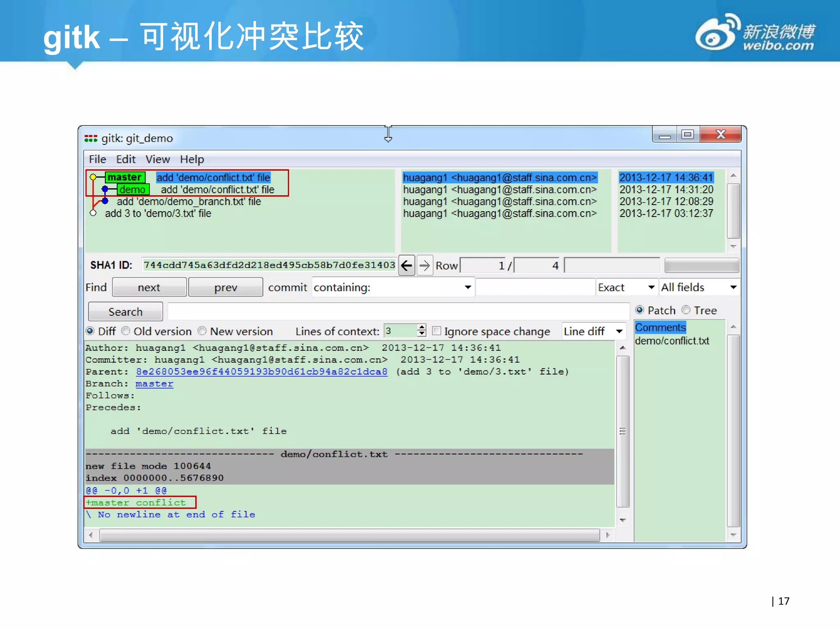
Task: Follow the parent commit SHA link
Action: [262, 372]
